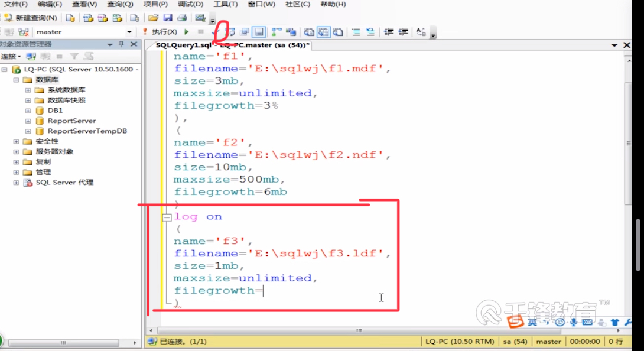Open the Sogou soft keyboard icon
This screenshot has width=644, height=351.
[x=587, y=323]
